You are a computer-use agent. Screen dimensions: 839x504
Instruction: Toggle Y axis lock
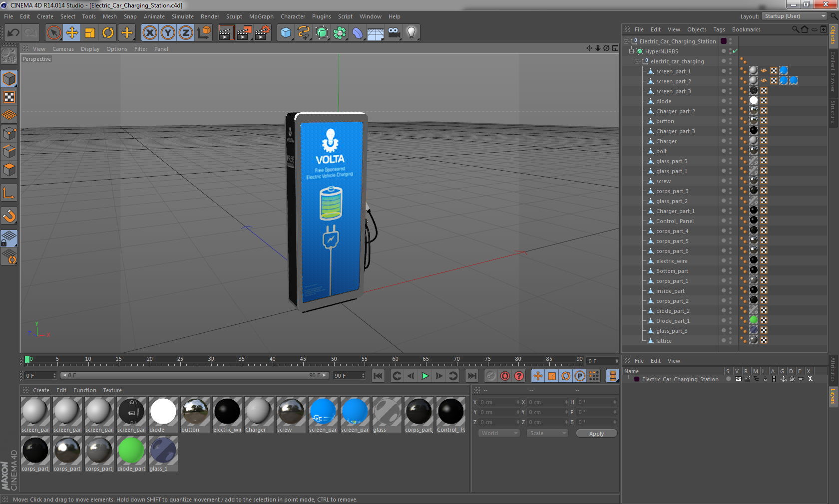click(168, 33)
